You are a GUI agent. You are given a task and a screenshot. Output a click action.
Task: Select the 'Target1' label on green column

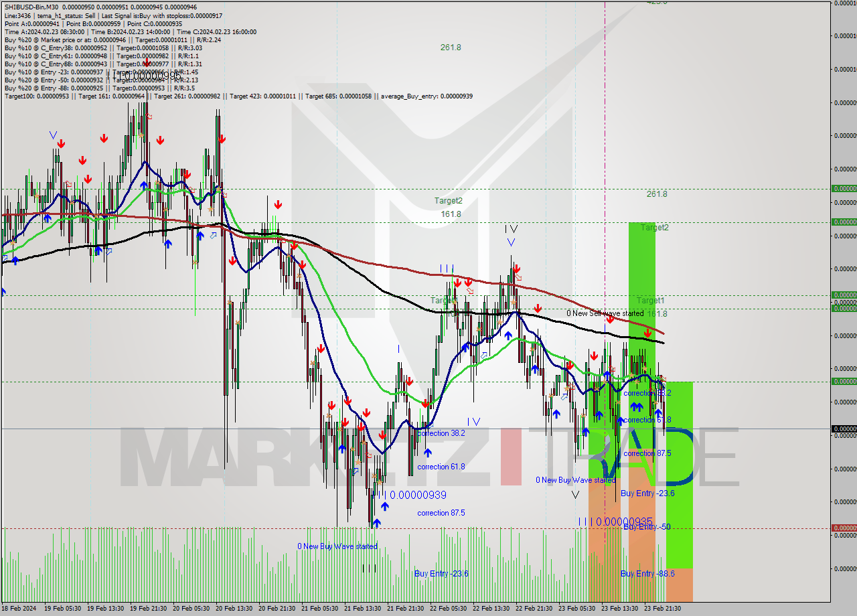pos(650,301)
